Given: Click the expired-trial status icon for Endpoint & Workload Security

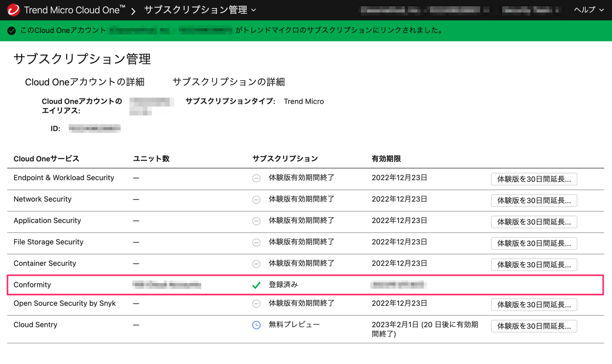Looking at the screenshot, I should [256, 178].
